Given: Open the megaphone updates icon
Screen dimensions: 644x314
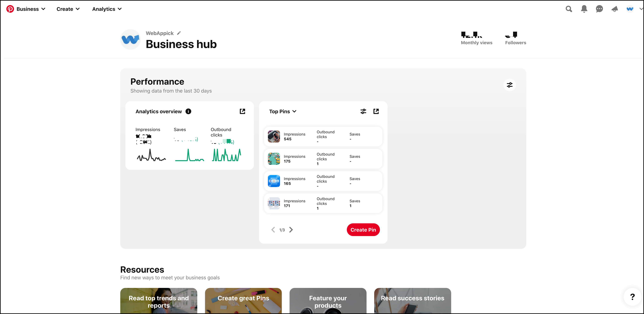Looking at the screenshot, I should point(615,9).
